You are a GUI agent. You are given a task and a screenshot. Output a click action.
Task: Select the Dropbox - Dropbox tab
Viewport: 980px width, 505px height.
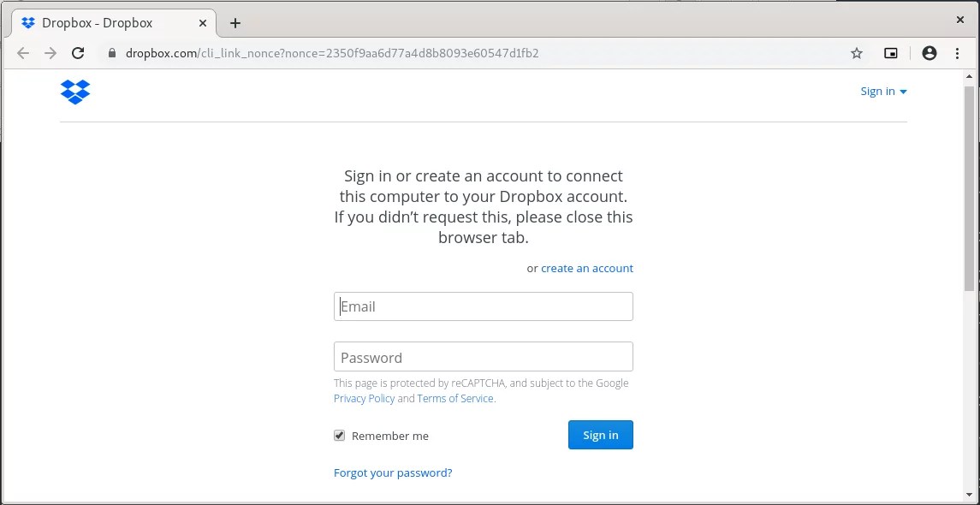coord(98,23)
